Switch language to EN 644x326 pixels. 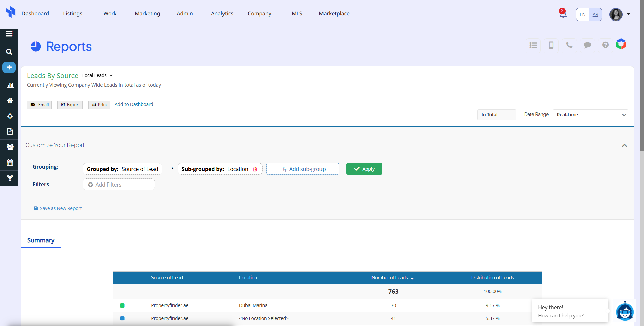coord(583,14)
